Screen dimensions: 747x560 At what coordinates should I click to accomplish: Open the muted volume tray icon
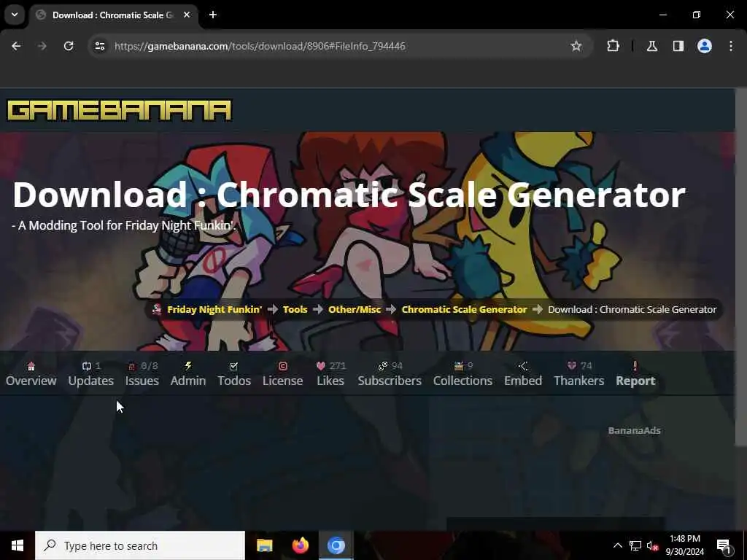(x=653, y=545)
